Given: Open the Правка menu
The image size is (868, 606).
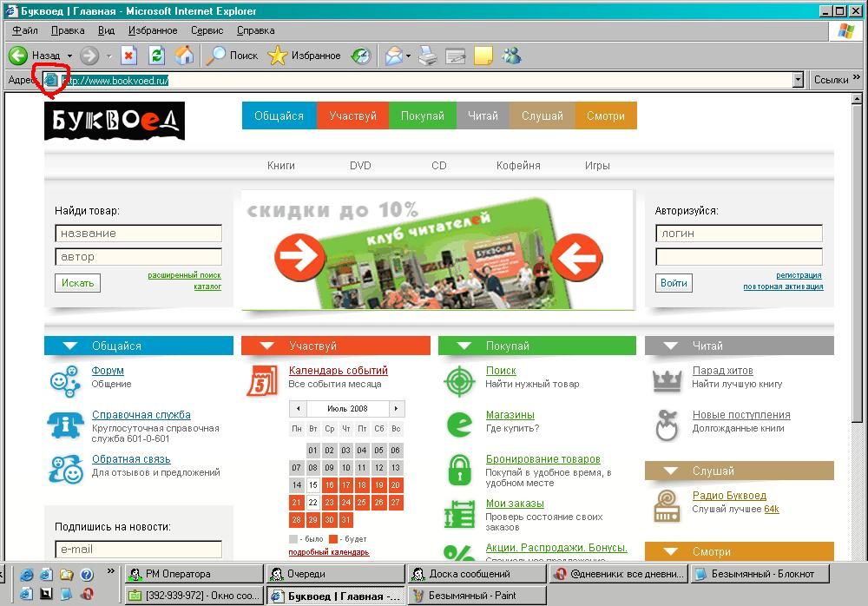Looking at the screenshot, I should (68, 30).
